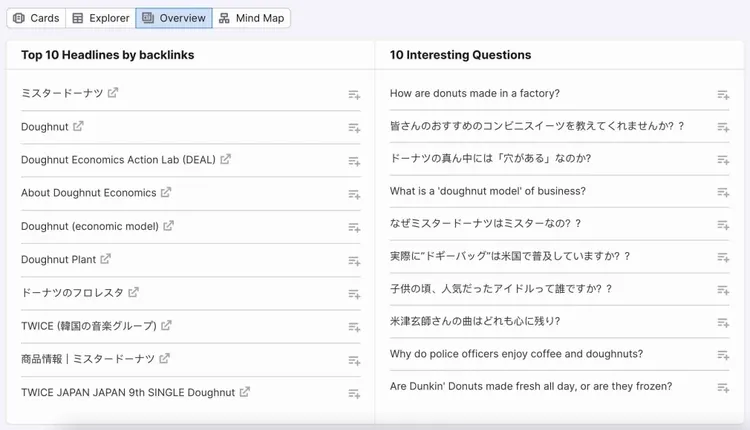Add TWICE JAPAN 9th SINGLE Doughnut to list
750x430 pixels.
tap(354, 394)
